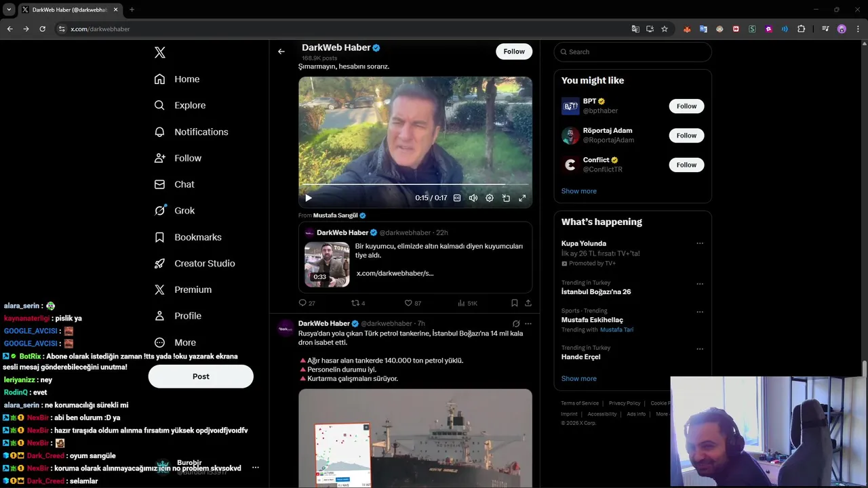Like the post with 87 likes
Image resolution: width=868 pixels, height=488 pixels.
point(412,303)
